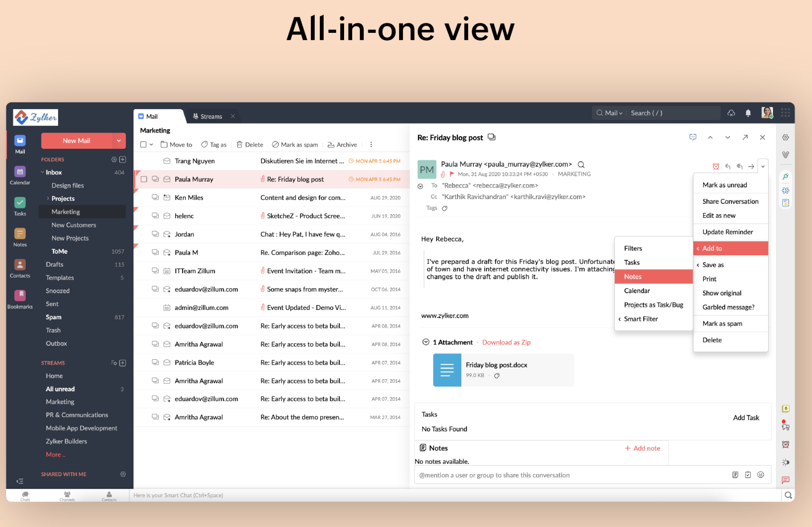
Task: Click the emoji icon in comment box
Action: (x=760, y=475)
